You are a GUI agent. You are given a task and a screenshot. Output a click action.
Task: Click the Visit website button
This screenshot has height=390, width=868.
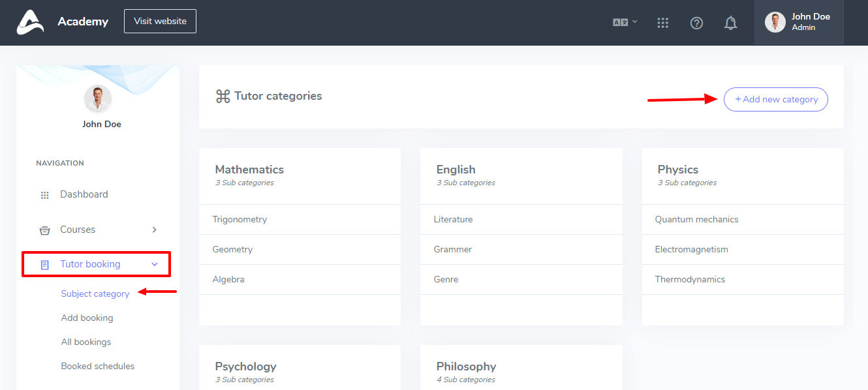(x=160, y=21)
